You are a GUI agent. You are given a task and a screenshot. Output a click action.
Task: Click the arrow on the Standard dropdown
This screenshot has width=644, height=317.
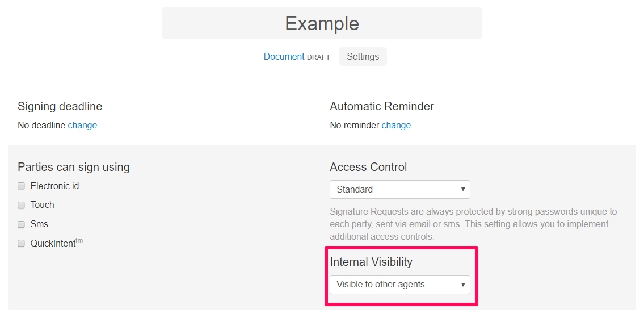pyautogui.click(x=463, y=190)
